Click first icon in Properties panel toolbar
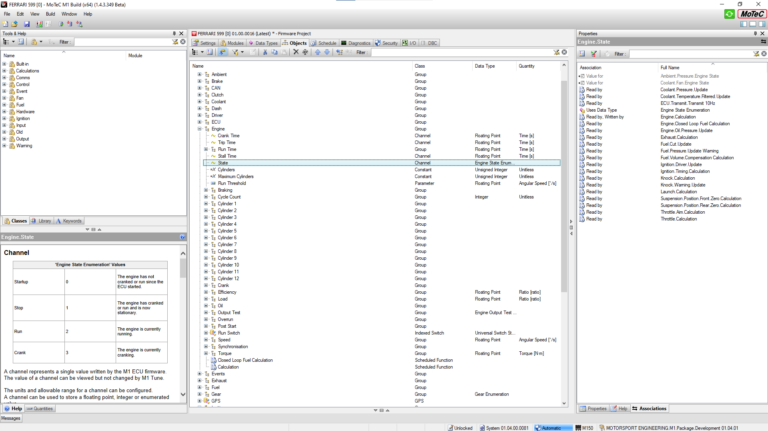Screen dimensions: 768x431 click(x=582, y=54)
